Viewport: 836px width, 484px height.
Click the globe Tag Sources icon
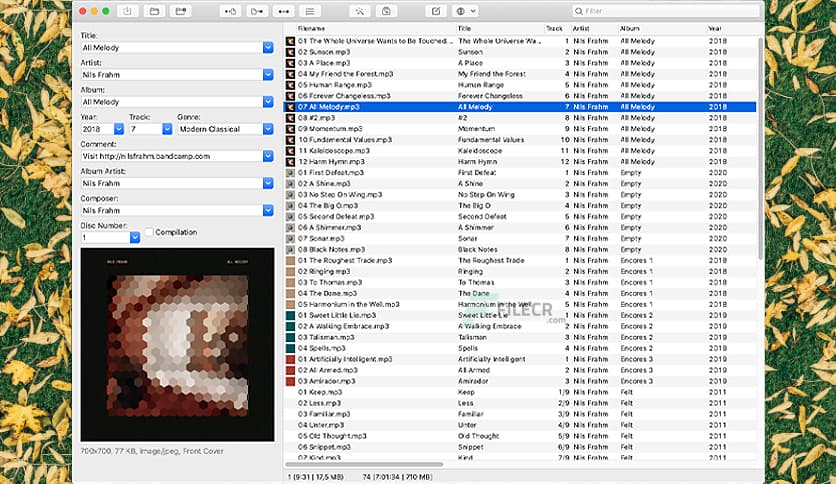pyautogui.click(x=461, y=11)
